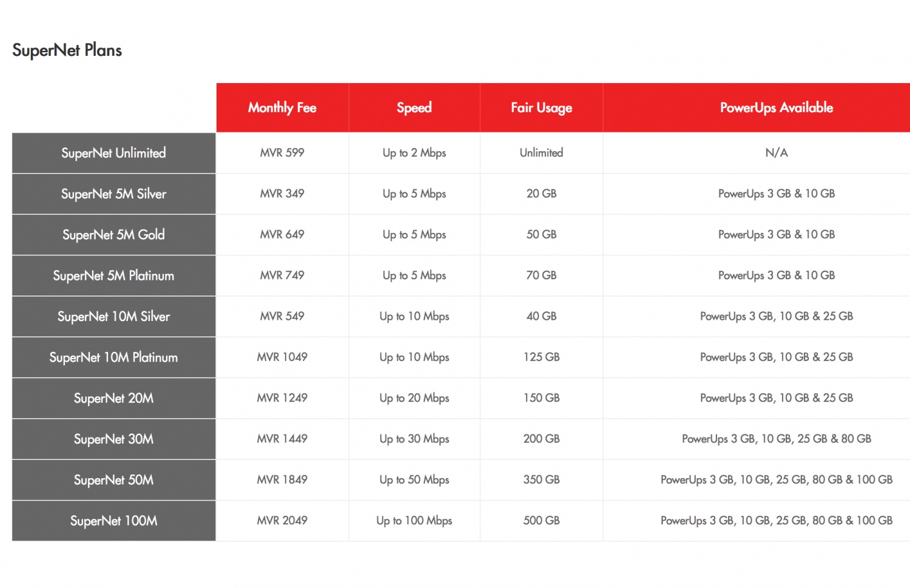Click the N/A PowerUps cell
This screenshot has height=588, width=910.
776,153
